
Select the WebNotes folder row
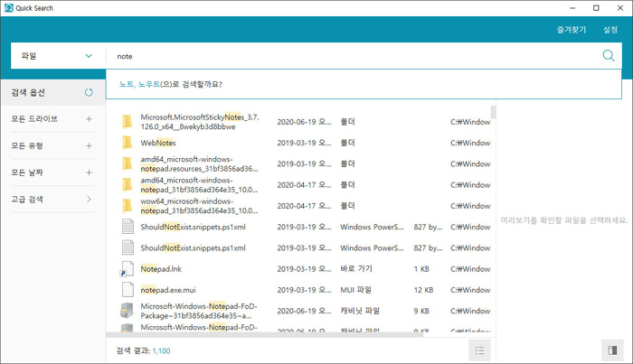click(x=298, y=143)
